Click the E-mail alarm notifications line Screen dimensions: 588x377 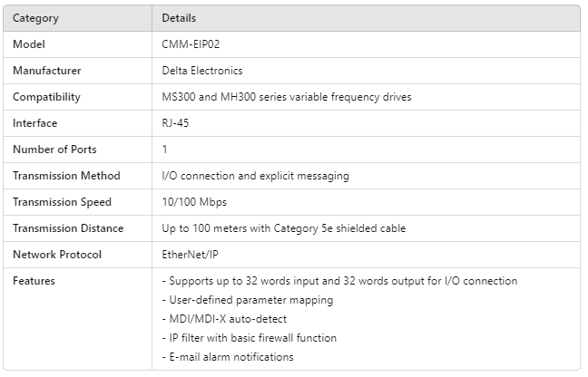[228, 357]
